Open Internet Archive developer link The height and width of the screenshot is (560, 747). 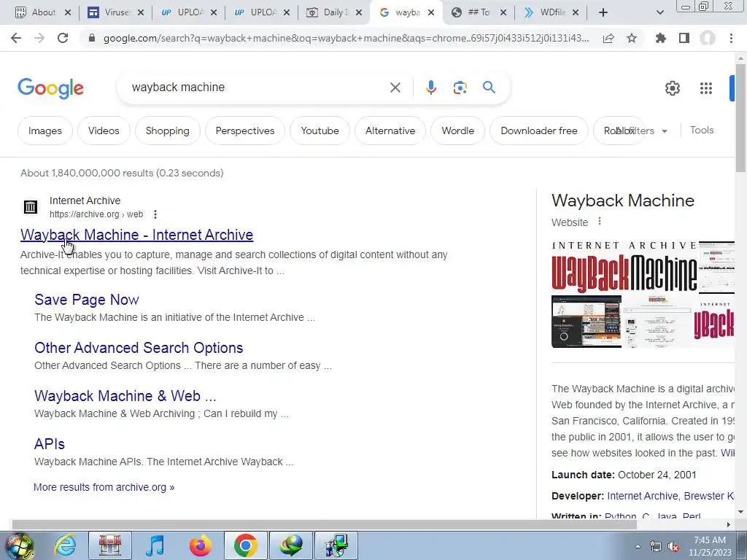642,496
